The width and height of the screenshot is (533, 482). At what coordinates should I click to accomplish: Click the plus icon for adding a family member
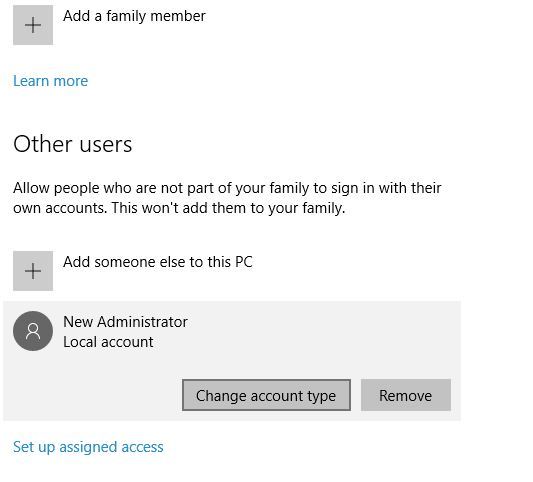[x=33, y=25]
